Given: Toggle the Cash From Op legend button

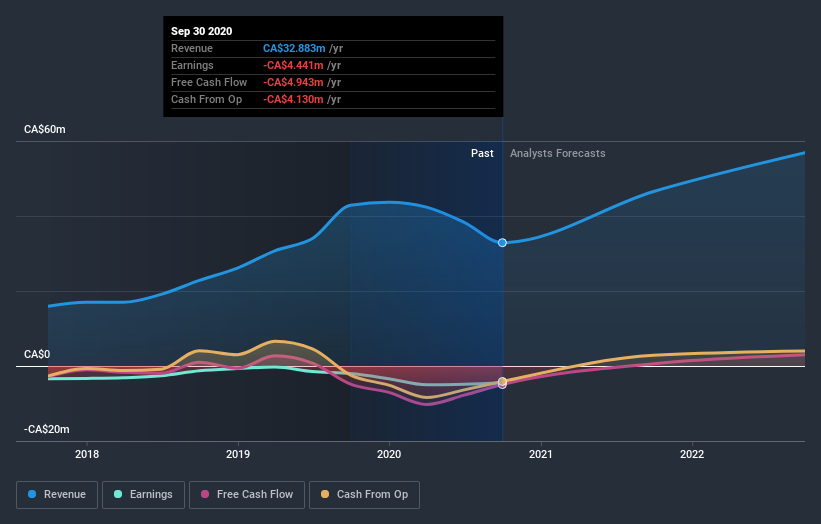Looking at the screenshot, I should click(364, 495).
